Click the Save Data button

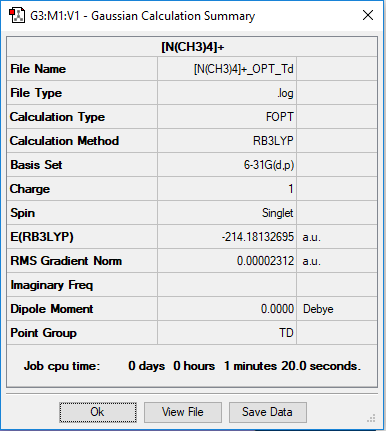pyautogui.click(x=267, y=412)
